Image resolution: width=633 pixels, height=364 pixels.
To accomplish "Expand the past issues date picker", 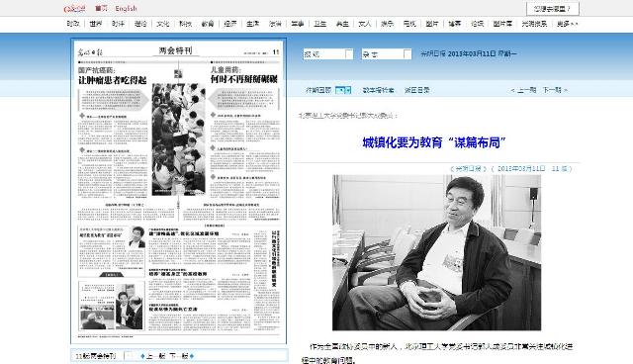I will click(x=343, y=90).
